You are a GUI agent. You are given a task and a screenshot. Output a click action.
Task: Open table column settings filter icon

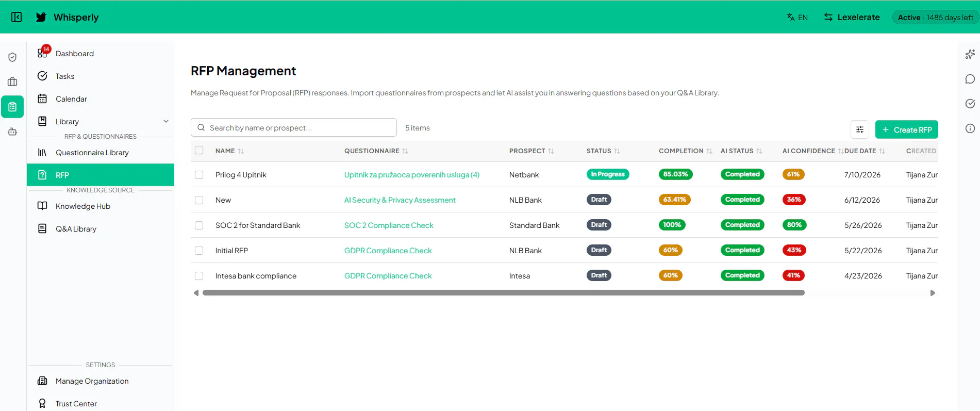(x=860, y=129)
